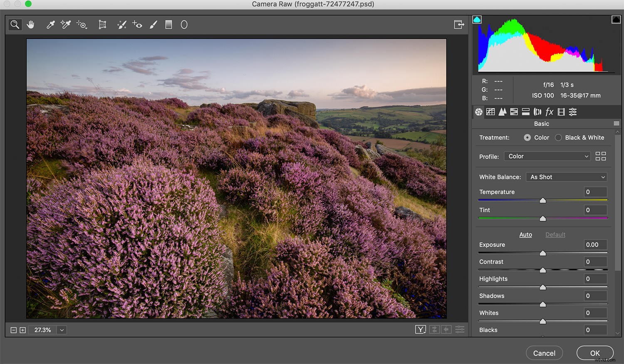Apply Auto tone adjustments
624x364 pixels.
coord(525,234)
